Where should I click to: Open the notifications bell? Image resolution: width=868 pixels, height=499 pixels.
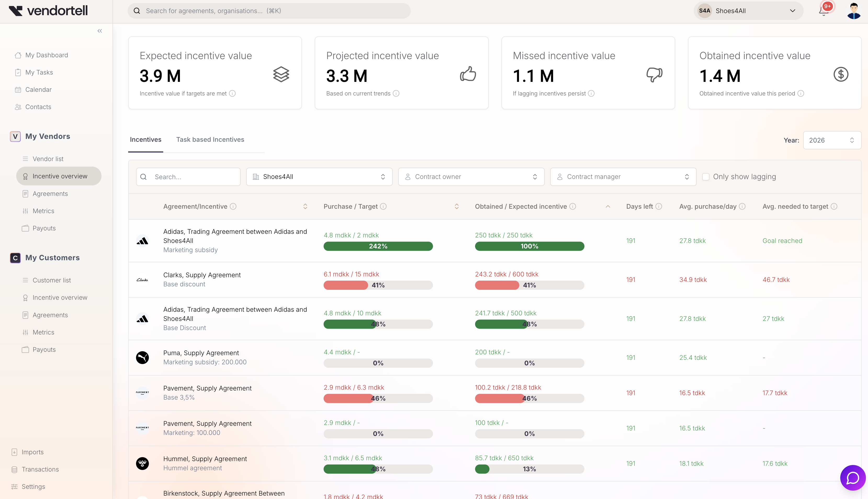click(824, 11)
